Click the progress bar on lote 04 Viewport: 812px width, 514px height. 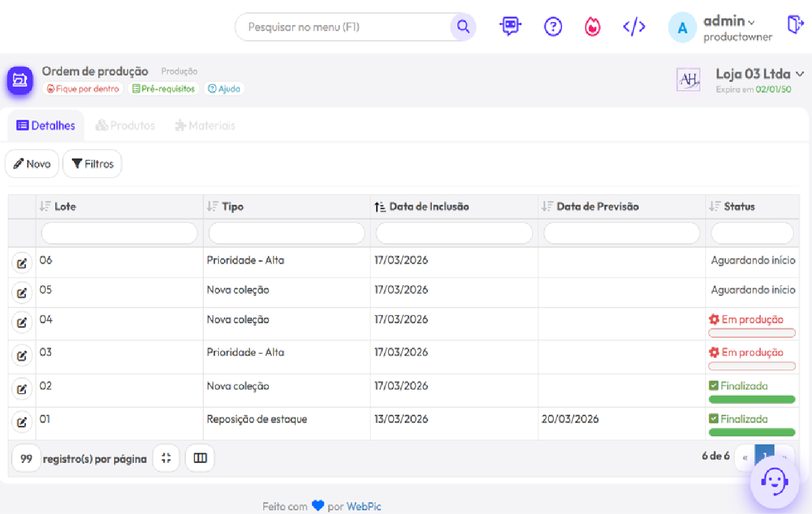click(x=751, y=332)
